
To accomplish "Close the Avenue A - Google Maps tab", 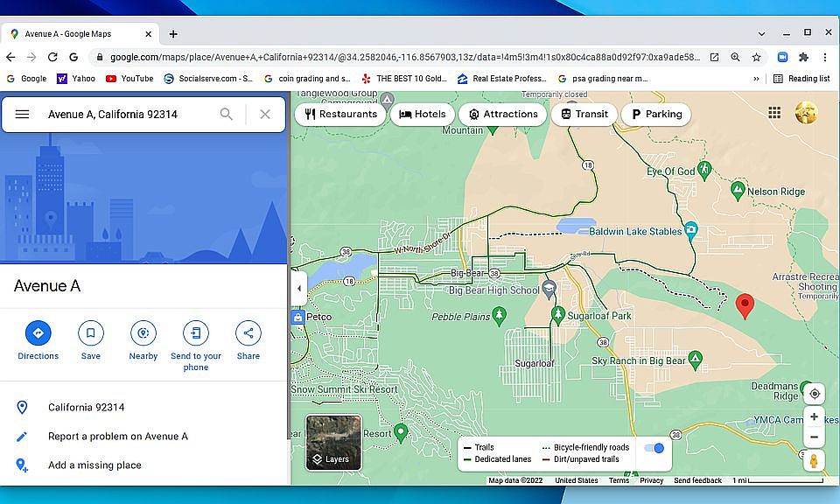I will pyautogui.click(x=149, y=34).
